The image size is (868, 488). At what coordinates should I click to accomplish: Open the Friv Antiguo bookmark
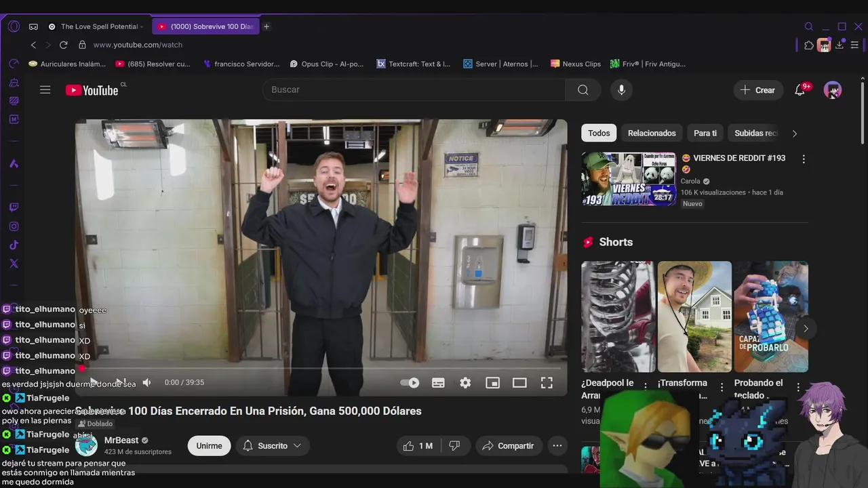tap(648, 64)
